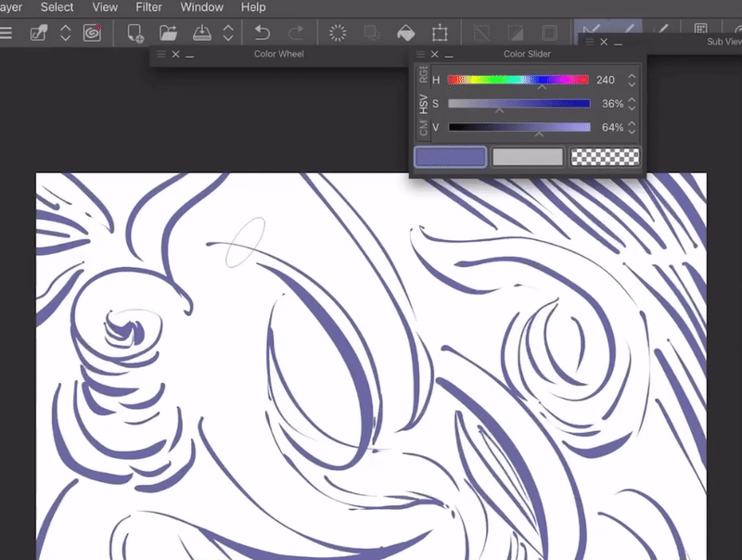Undo the last stroke
Image resolution: width=742 pixels, height=560 pixels.
coord(262,33)
